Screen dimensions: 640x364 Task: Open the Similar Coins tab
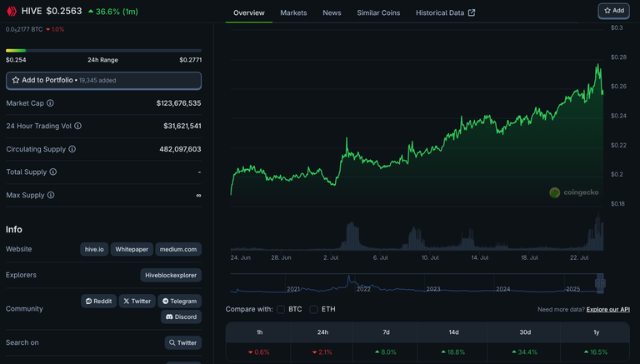point(378,12)
